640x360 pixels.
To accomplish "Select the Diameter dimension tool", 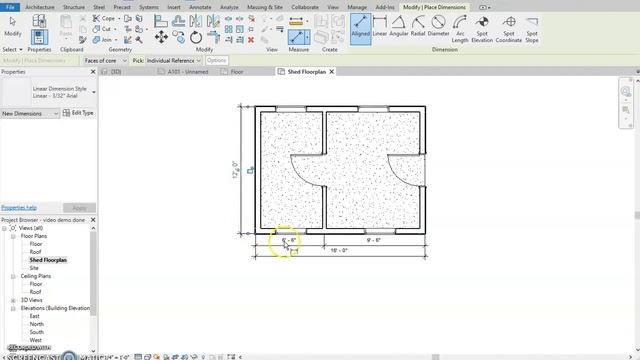I will [438, 26].
